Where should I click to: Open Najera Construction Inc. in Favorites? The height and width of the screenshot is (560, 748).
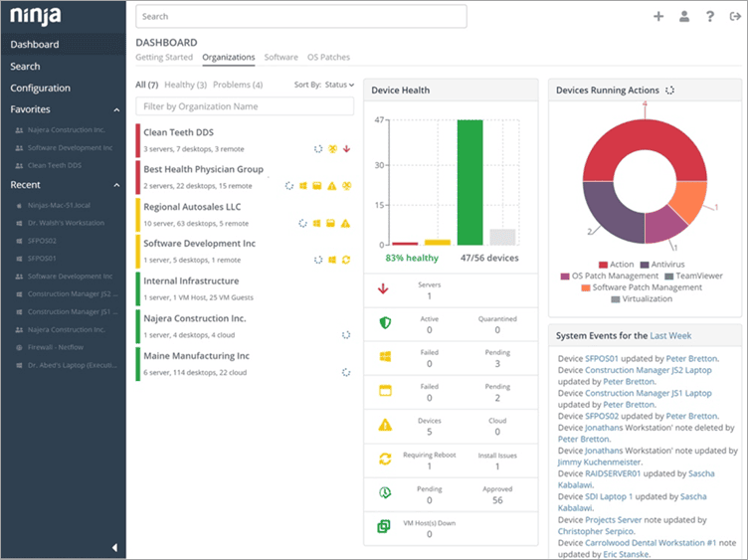pos(67,129)
